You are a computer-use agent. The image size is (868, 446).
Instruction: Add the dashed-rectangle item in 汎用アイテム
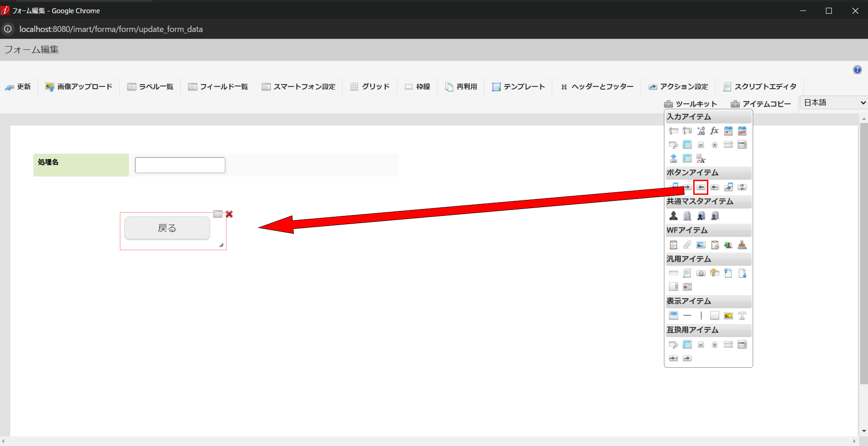coord(674,274)
